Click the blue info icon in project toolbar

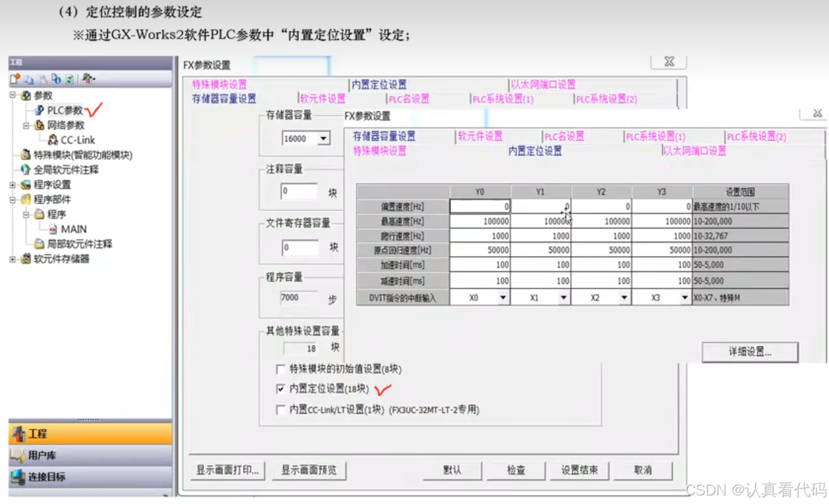click(55, 78)
